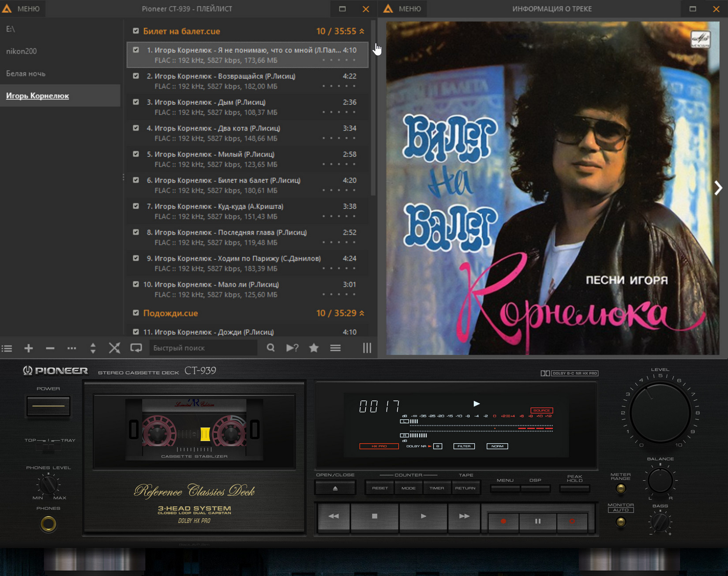The width and height of the screenshot is (728, 576).
Task: Open favorites star icon
Action: tap(314, 348)
